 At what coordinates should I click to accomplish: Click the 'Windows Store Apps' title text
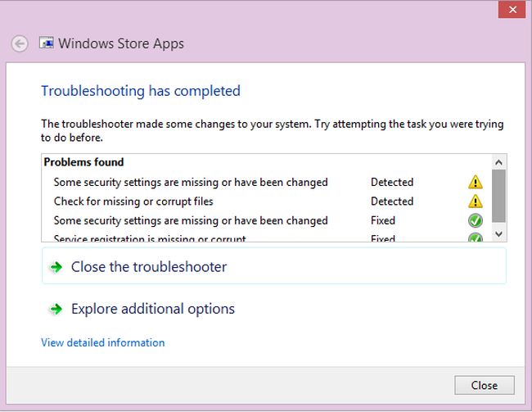(x=121, y=43)
